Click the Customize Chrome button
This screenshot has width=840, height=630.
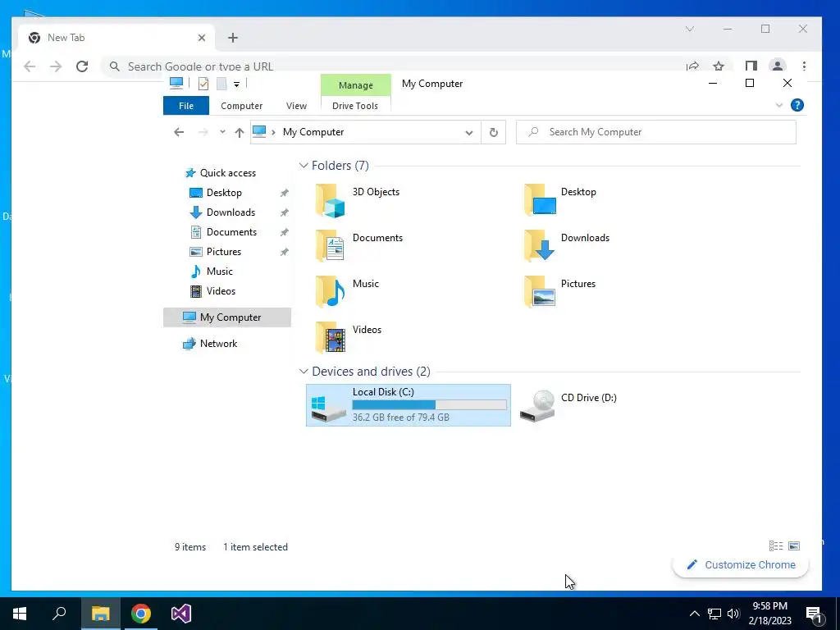(x=740, y=564)
